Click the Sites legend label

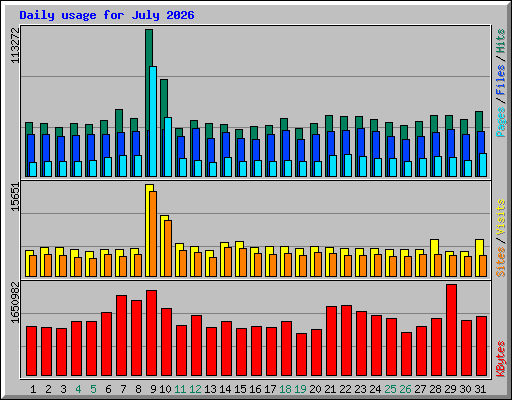[x=501, y=262]
